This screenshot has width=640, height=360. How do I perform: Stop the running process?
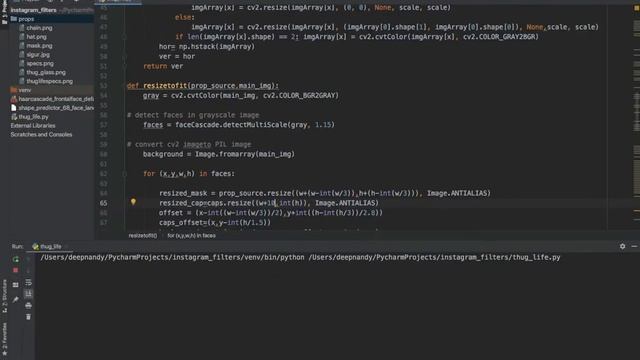tap(16, 270)
